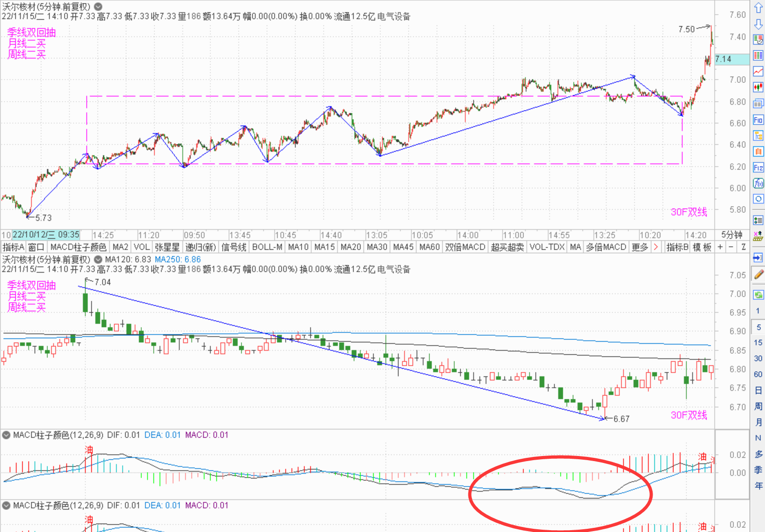This screenshot has height=532, width=765.
Task: Click the circle icon in right sidebar
Action: pyautogui.click(x=758, y=199)
